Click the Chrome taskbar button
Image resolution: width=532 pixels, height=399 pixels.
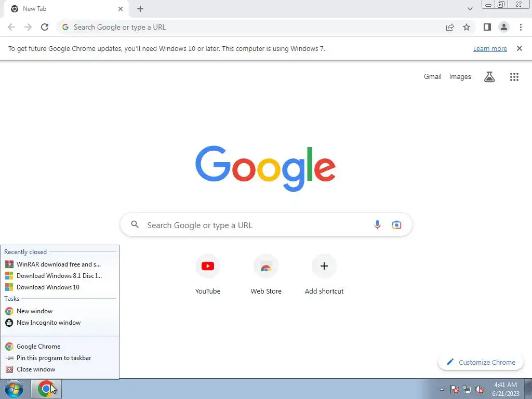point(46,389)
